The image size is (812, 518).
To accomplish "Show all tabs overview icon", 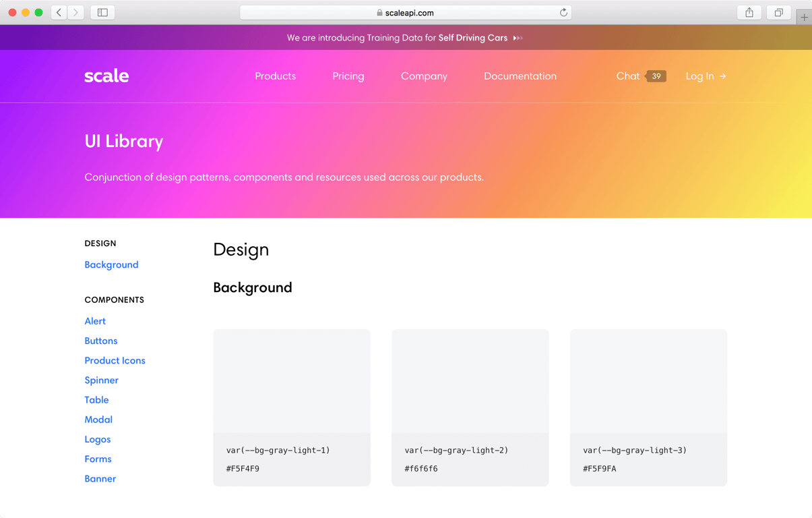I will [778, 12].
